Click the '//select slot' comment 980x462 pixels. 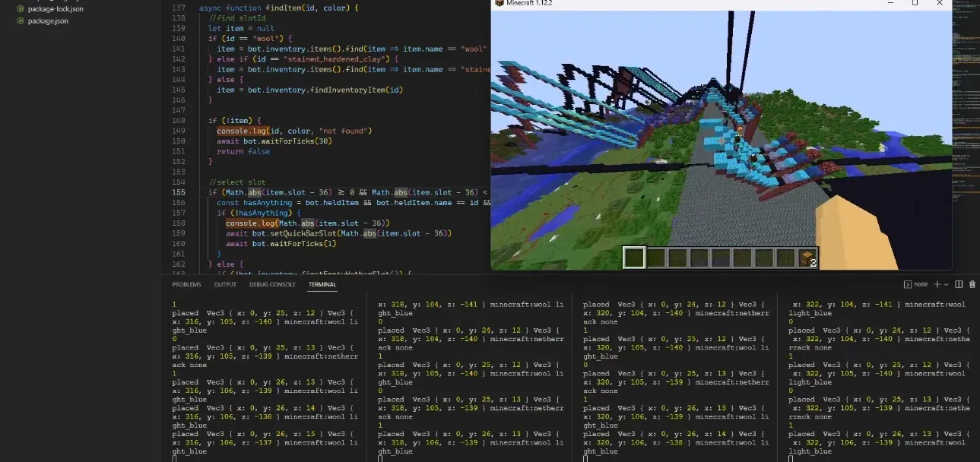point(236,182)
